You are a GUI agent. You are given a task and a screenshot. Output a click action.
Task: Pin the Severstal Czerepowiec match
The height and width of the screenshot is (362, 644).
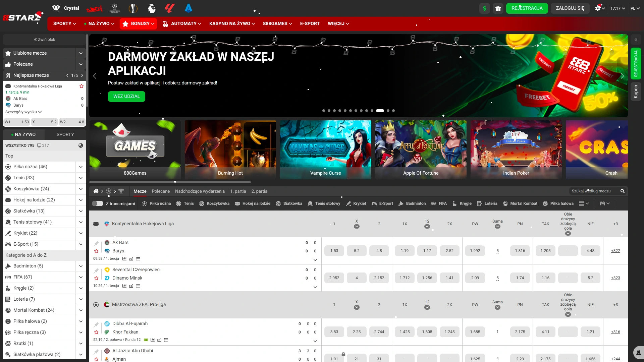(96, 270)
